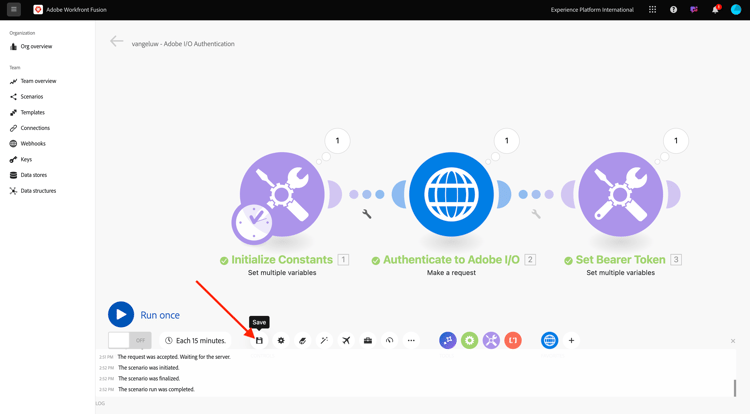Image resolution: width=750 pixels, height=414 pixels.
Task: Save the scenario with the disk icon
Action: point(259,340)
